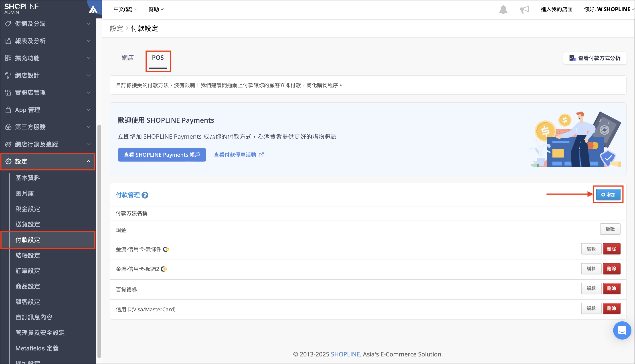Open the chat support bubble icon
Screen dimensions: 635x364
click(x=622, y=330)
